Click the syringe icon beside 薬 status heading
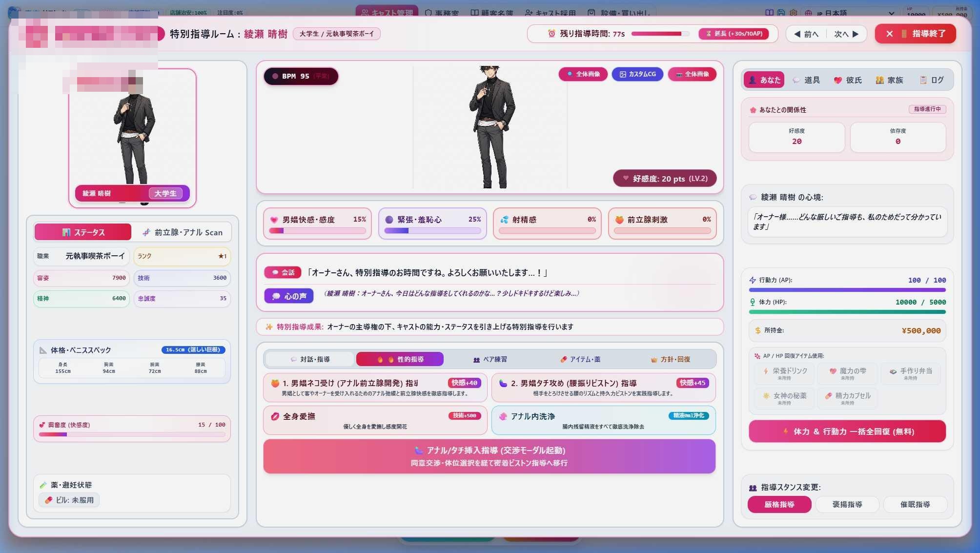 click(x=43, y=485)
